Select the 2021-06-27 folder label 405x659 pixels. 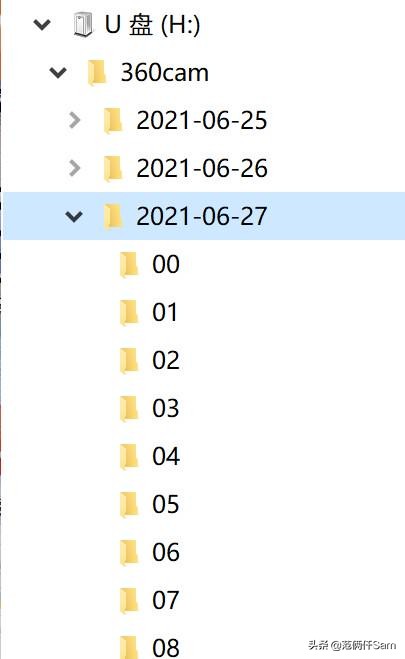pyautogui.click(x=202, y=216)
